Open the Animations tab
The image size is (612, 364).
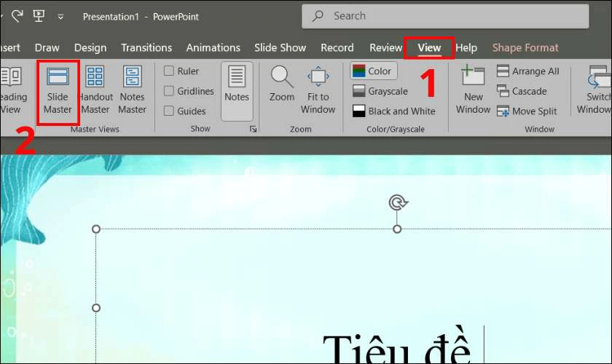(213, 47)
